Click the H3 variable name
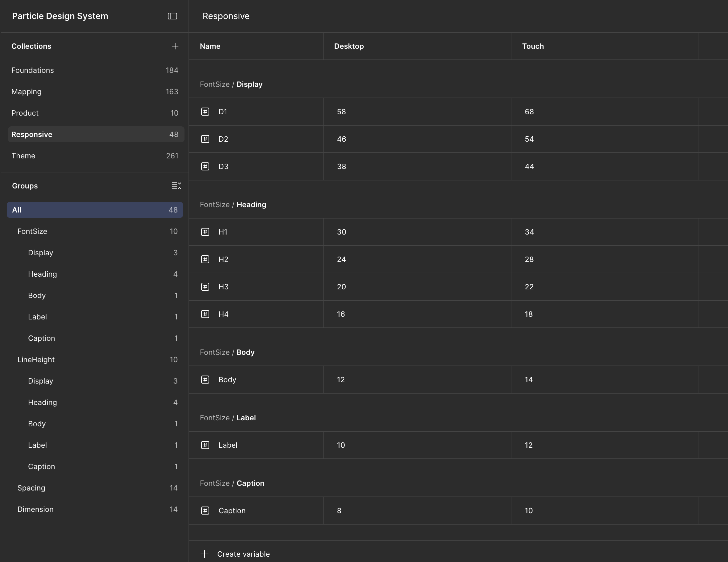Image resolution: width=728 pixels, height=562 pixels. click(223, 287)
